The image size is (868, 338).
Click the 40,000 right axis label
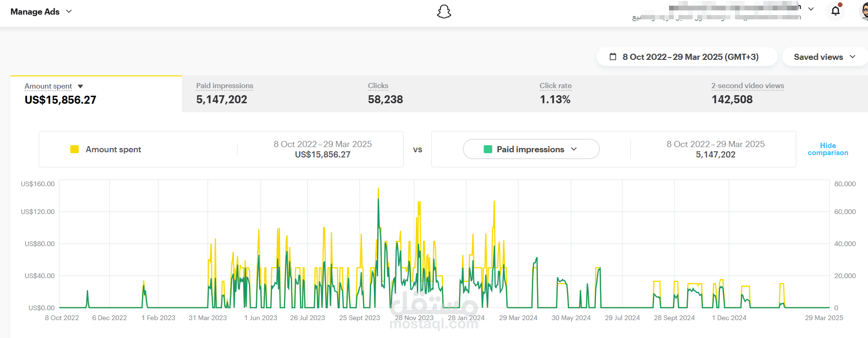pyautogui.click(x=845, y=244)
